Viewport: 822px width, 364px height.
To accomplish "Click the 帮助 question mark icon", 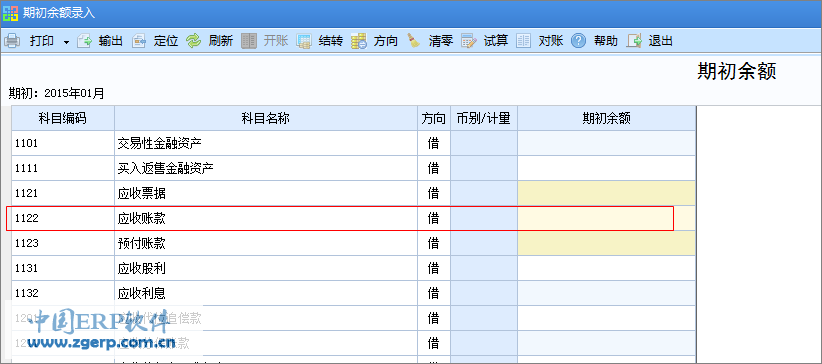I will click(x=578, y=41).
